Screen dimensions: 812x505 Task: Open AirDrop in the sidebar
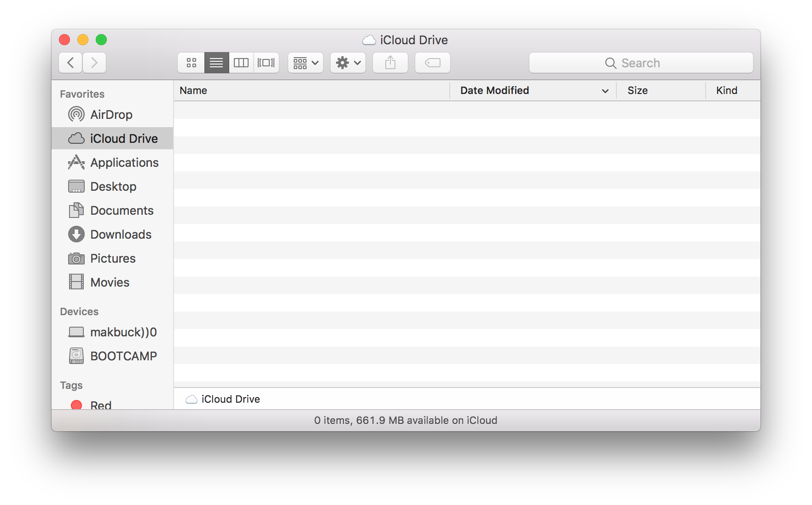pos(112,115)
